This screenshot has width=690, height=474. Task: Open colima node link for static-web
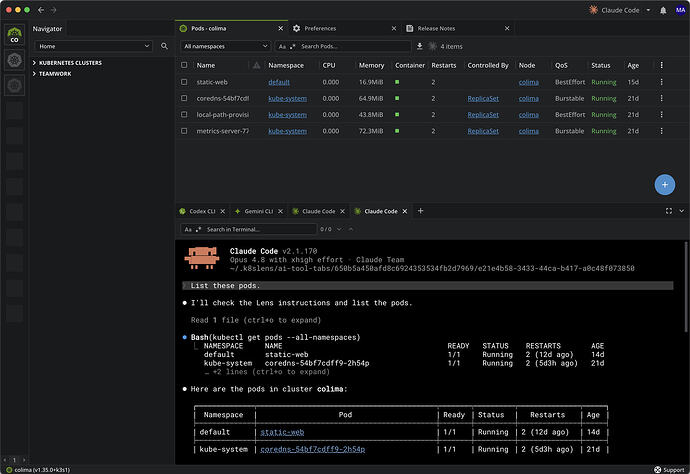[529, 82]
